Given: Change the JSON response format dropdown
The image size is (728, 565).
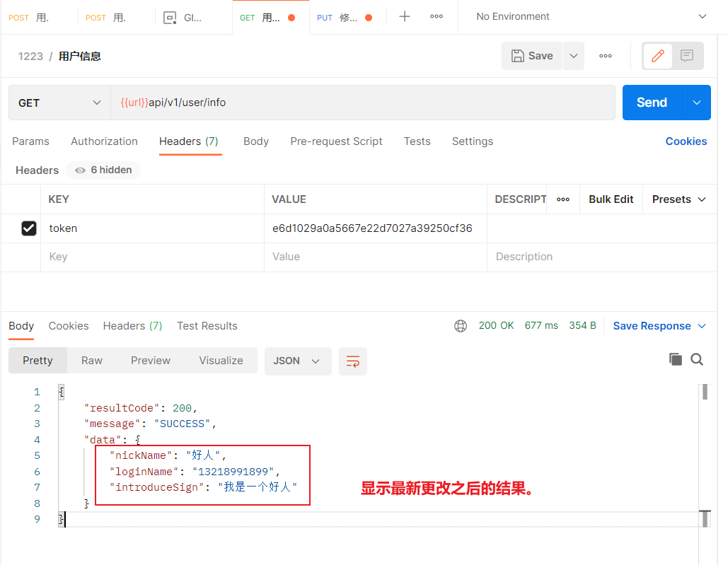Looking at the screenshot, I should point(298,361).
